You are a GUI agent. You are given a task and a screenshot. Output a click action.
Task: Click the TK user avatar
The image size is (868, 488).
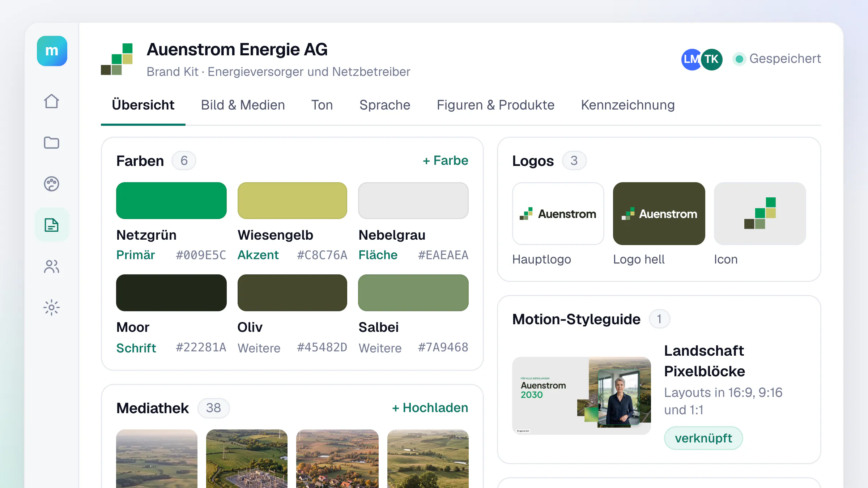[x=711, y=59]
